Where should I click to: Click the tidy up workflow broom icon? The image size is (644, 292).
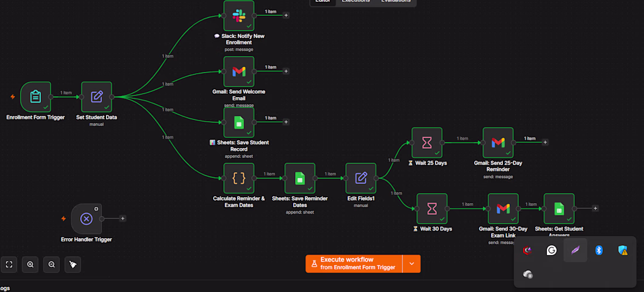(73, 265)
